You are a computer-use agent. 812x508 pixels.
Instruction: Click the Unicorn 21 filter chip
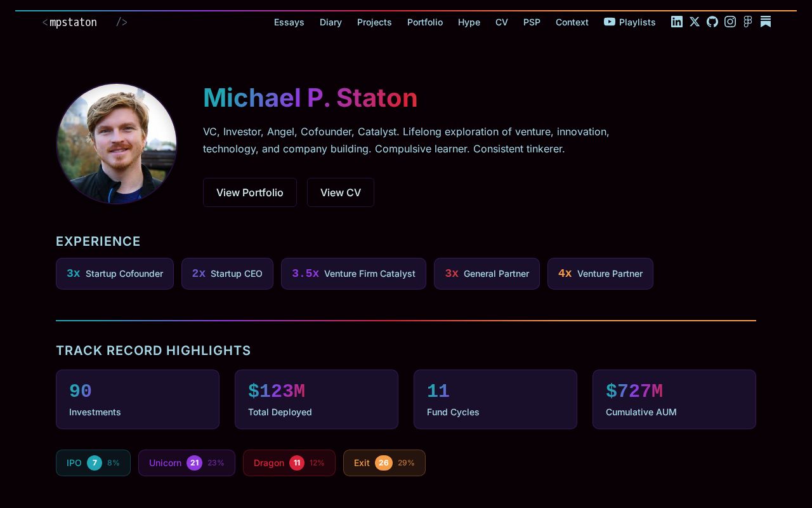(x=187, y=463)
